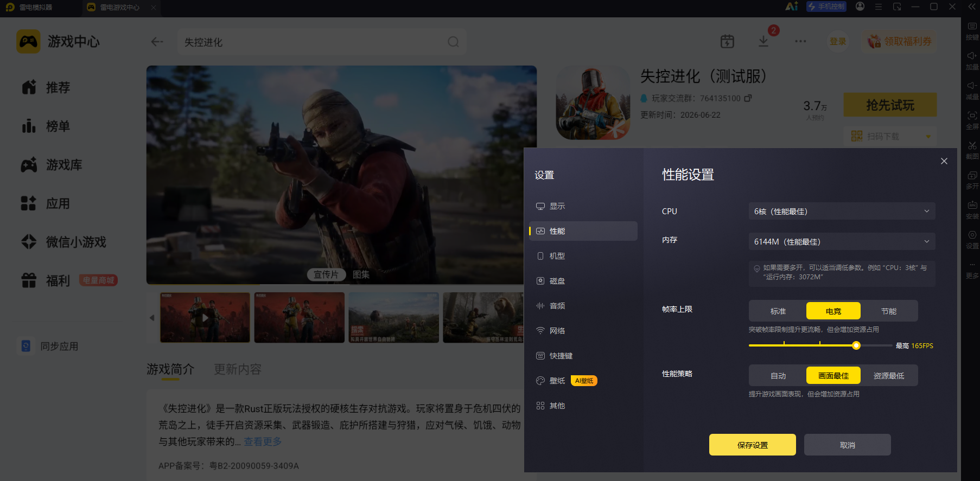Go back with the arrow beside search box
The height and width of the screenshot is (481, 980).
click(157, 42)
